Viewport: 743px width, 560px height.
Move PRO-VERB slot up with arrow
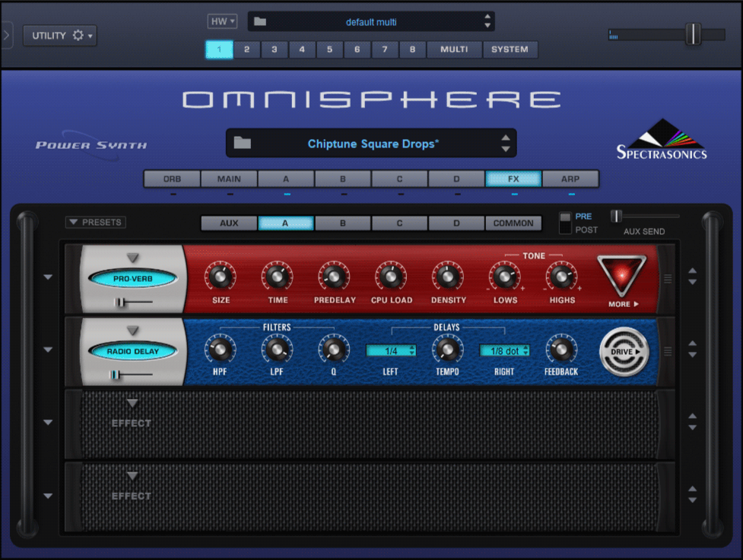[692, 271]
